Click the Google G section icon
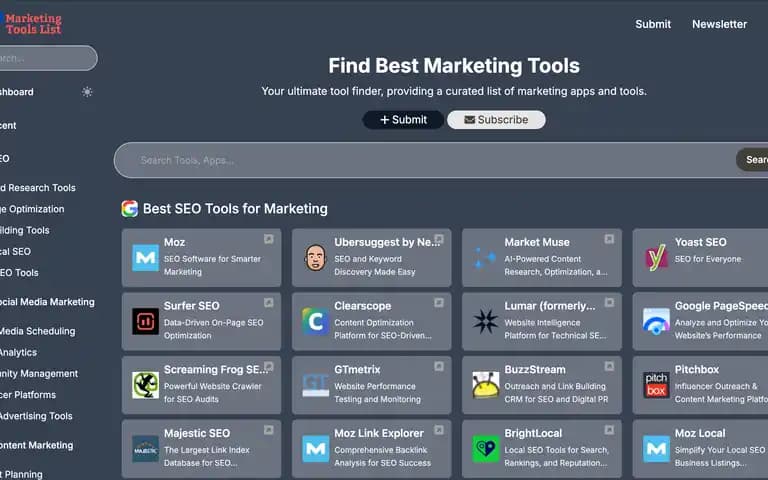 (130, 209)
